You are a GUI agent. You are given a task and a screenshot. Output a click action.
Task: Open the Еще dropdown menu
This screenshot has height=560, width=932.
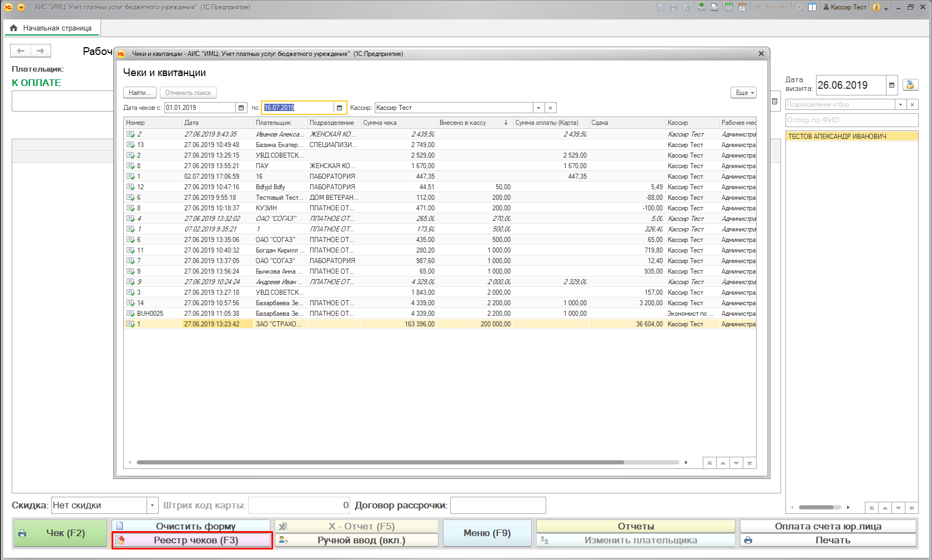[x=744, y=93]
